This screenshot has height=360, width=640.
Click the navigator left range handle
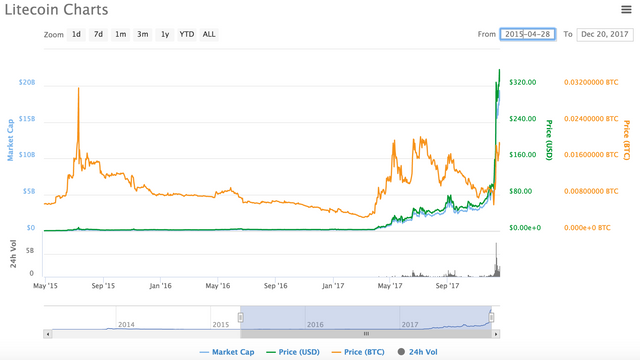[241, 317]
